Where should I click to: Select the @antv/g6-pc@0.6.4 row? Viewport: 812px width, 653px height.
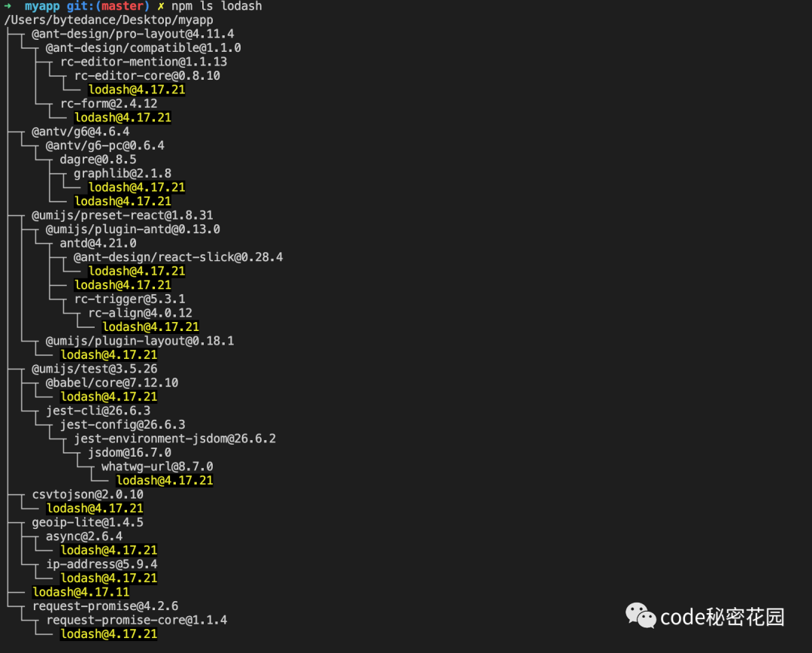(105, 146)
